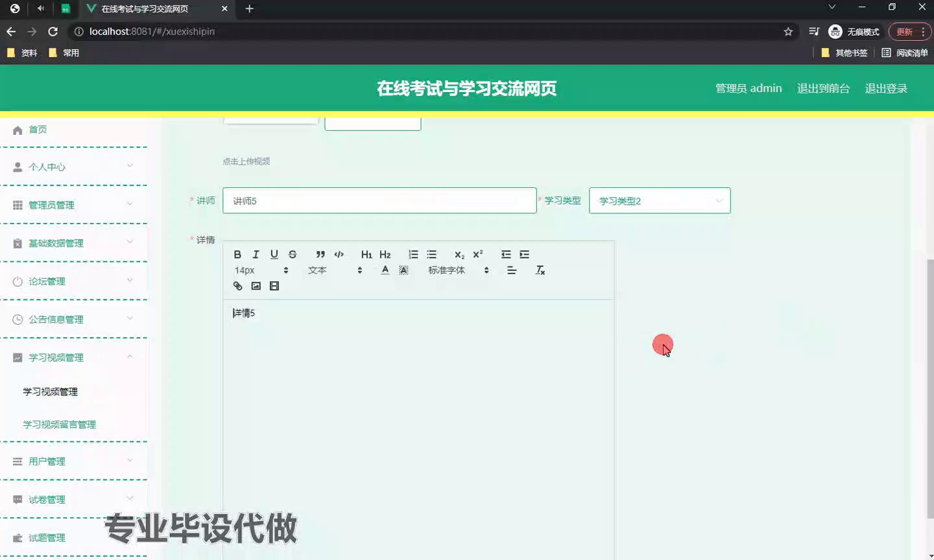Screen dimensions: 934x560
Task: Insert a code block in the editor
Action: [x=339, y=255]
